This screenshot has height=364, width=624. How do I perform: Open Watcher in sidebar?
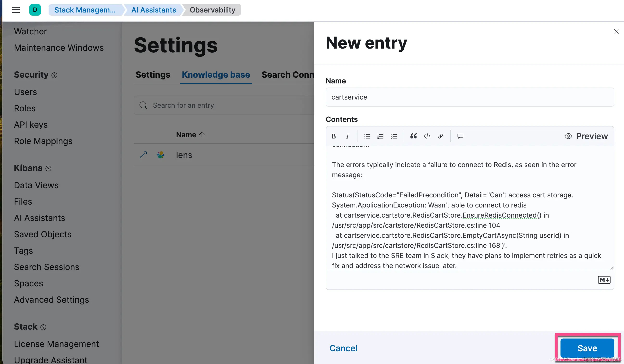(31, 31)
